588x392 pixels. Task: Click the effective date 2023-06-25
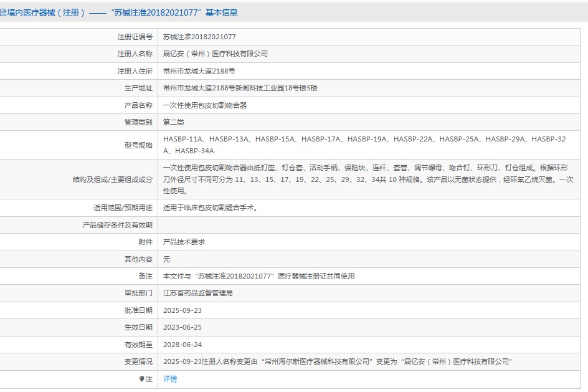tap(183, 327)
